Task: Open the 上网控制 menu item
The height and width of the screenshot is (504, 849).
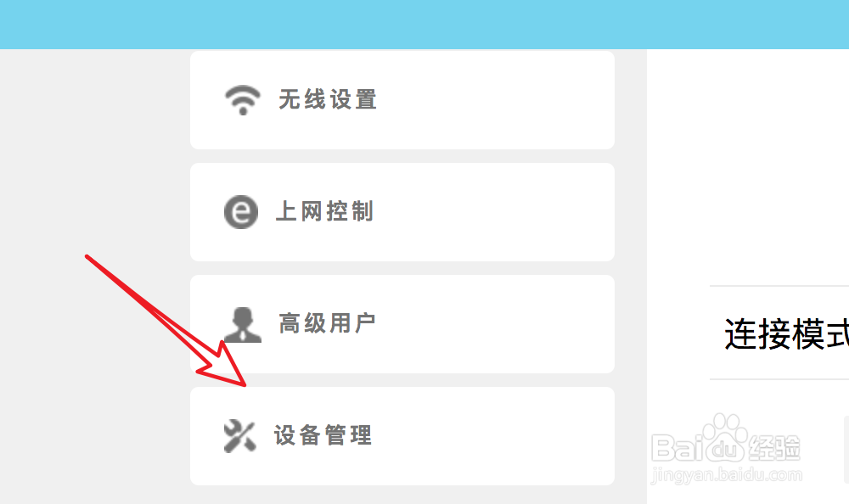Action: pos(402,212)
